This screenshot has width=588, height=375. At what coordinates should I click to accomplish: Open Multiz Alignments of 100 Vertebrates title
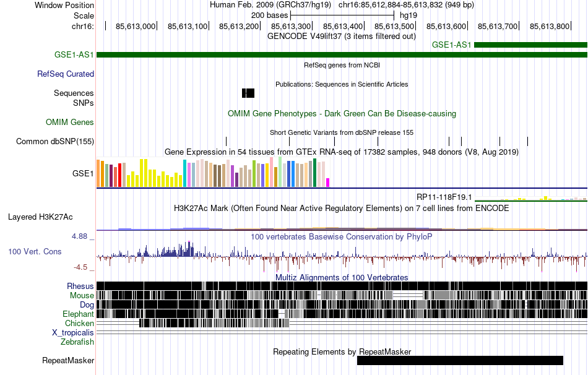point(342,278)
